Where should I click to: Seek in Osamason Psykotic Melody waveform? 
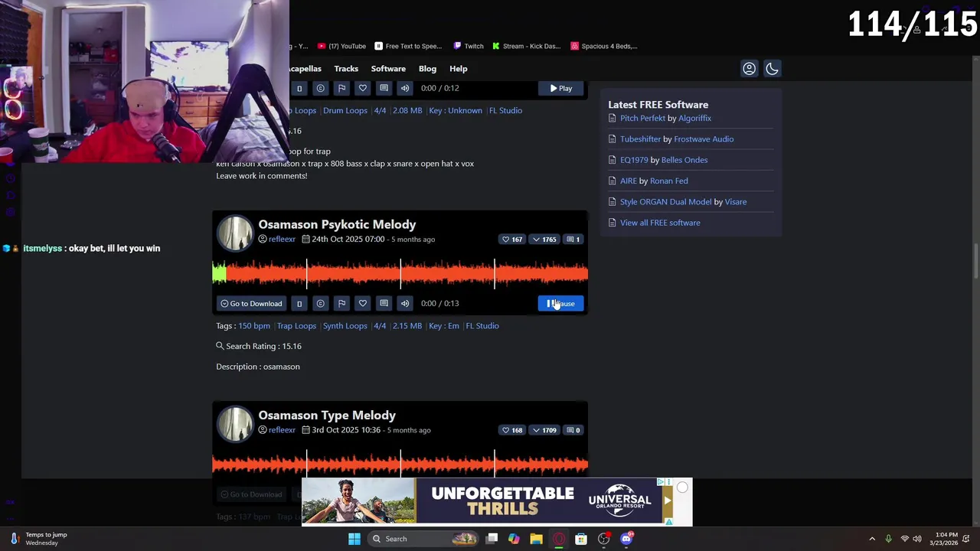[400, 274]
